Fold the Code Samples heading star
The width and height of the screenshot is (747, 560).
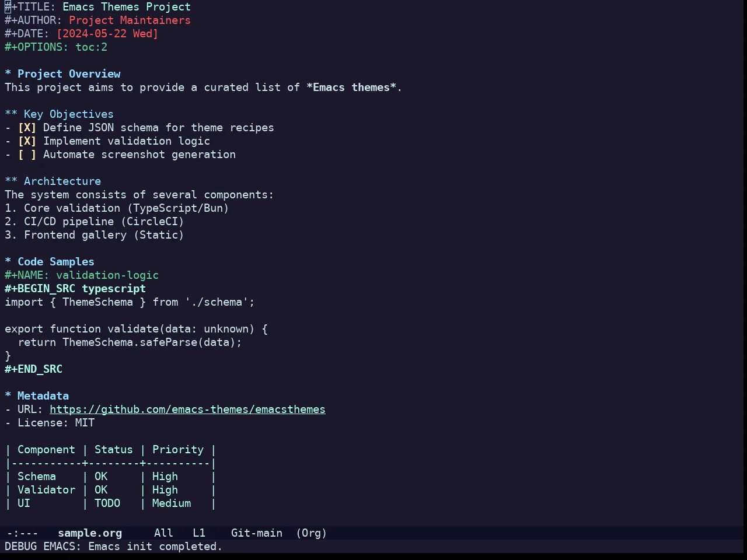pyautogui.click(x=8, y=262)
